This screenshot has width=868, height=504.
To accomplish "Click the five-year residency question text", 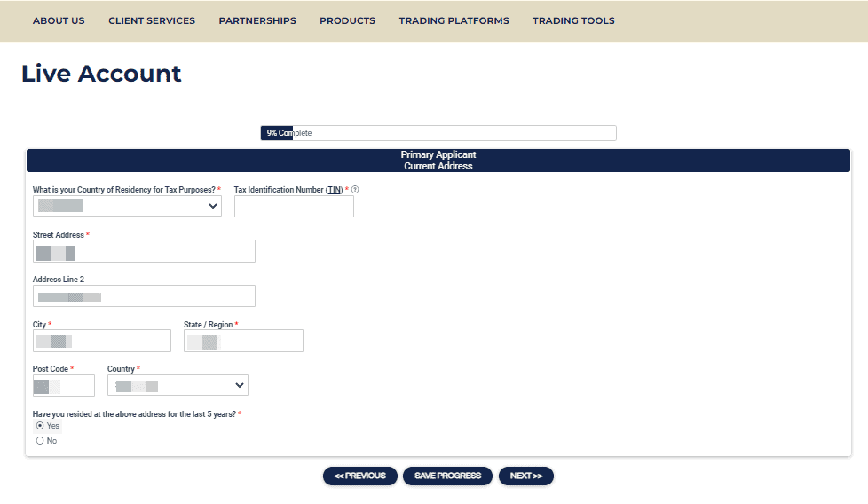I will [135, 413].
